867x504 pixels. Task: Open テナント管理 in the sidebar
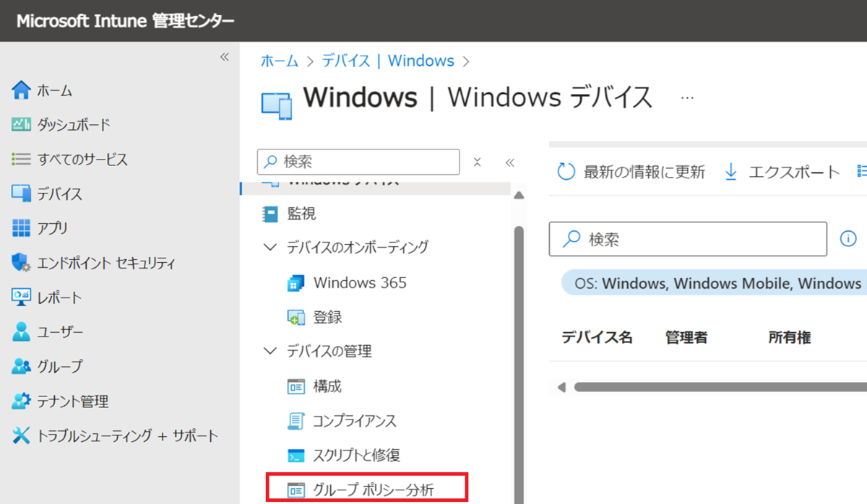pos(61,401)
